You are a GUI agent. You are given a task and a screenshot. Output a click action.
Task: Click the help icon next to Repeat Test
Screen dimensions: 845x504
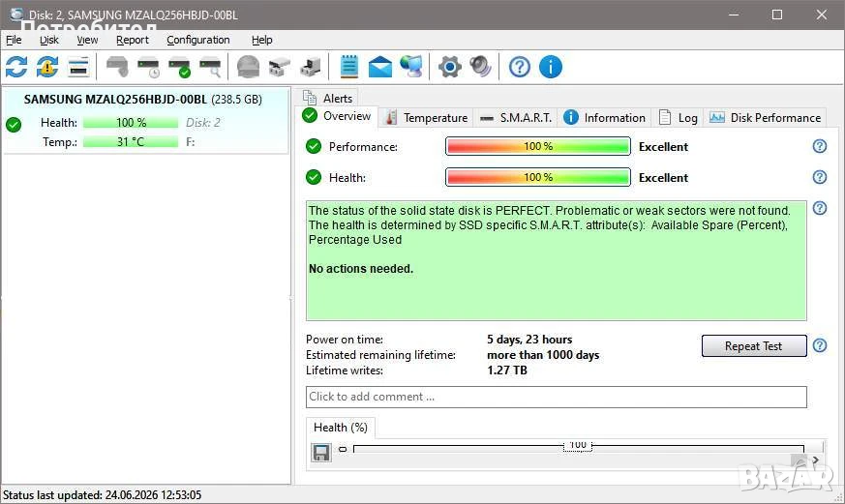coord(820,345)
